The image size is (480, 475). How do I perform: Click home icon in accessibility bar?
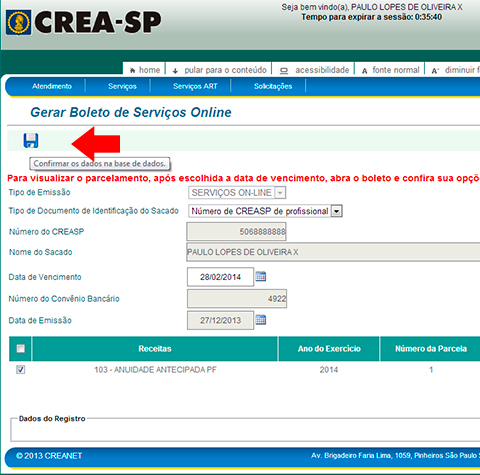pos(132,70)
